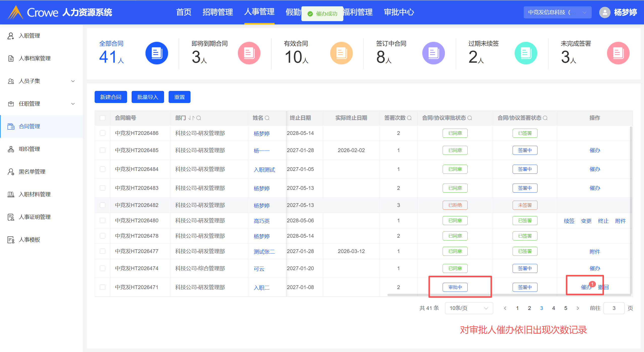This screenshot has width=644, height=352.
Task: Click the 前往 page number input field
Action: (x=614, y=308)
